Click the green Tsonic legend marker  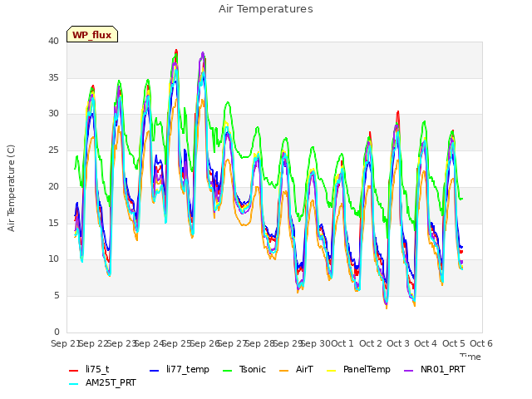pyautogui.click(x=228, y=371)
